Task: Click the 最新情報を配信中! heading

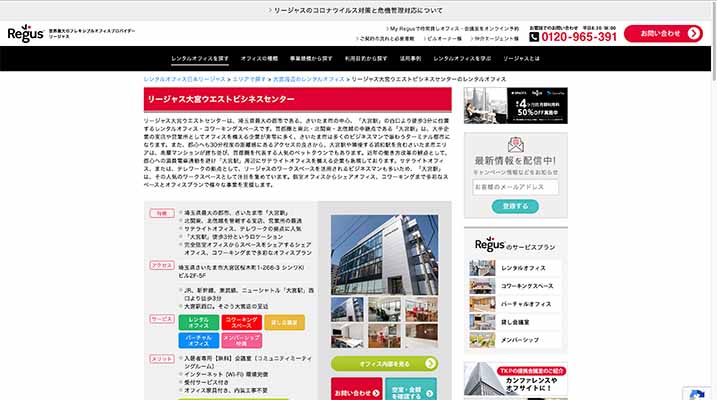Action: coord(515,161)
